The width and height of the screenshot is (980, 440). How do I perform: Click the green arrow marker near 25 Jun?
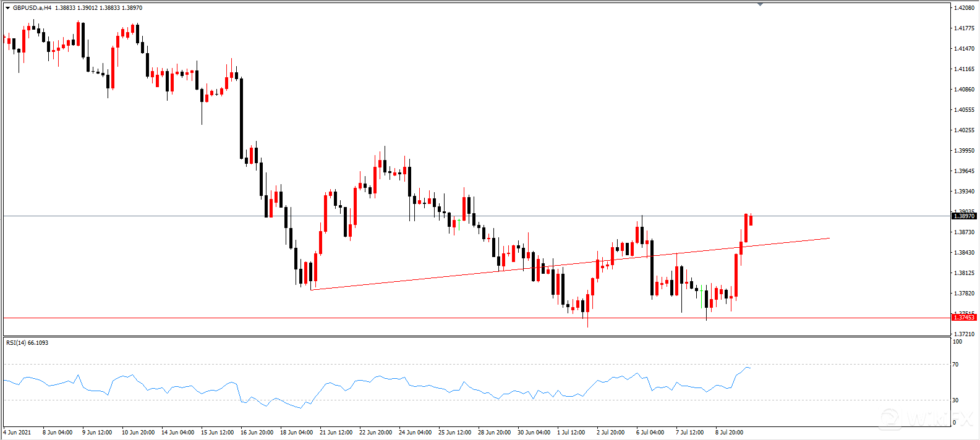[x=459, y=222]
